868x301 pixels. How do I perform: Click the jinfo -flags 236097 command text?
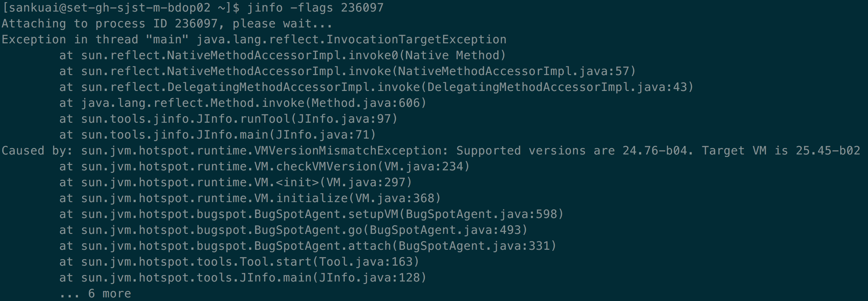coord(315,8)
